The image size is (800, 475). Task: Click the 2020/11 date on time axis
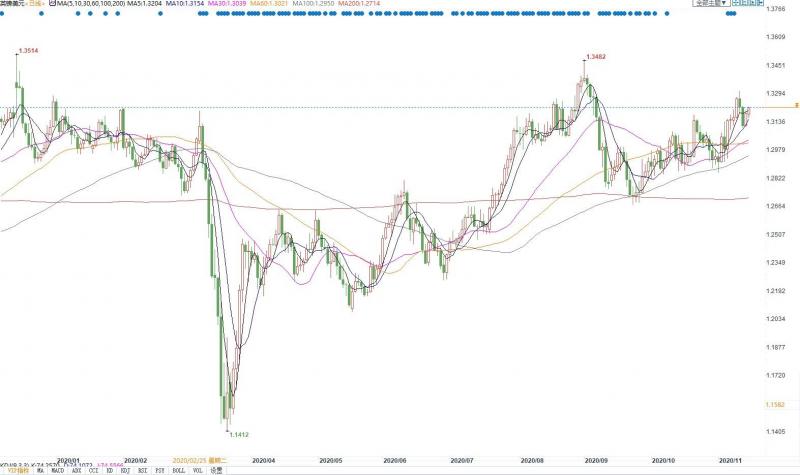[x=730, y=460]
